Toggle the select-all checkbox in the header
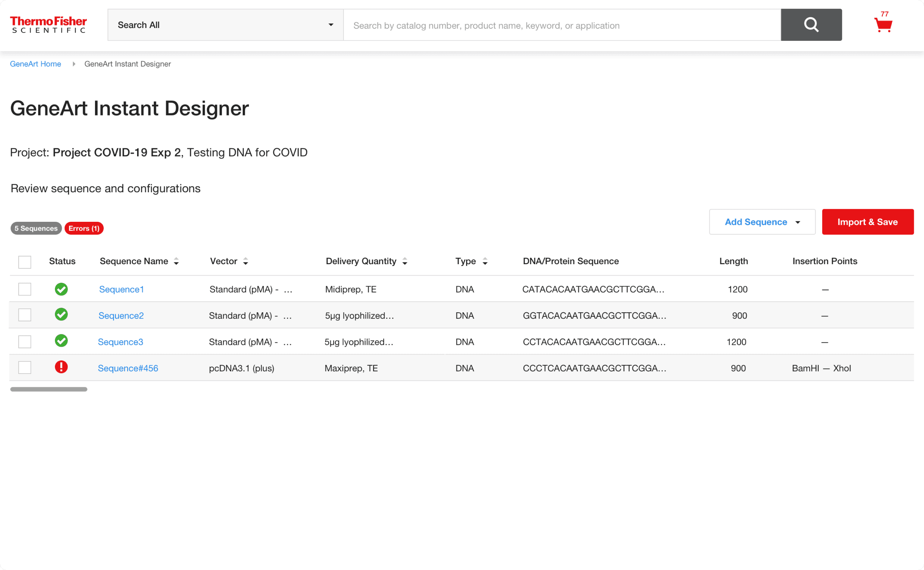Image resolution: width=924 pixels, height=570 pixels. (x=25, y=262)
